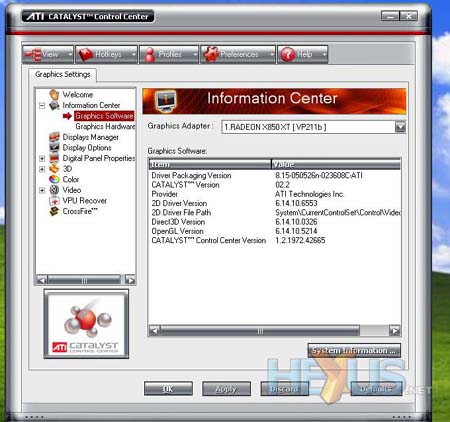Click software list scroll right arrow
This screenshot has height=422, width=450.
[x=395, y=331]
